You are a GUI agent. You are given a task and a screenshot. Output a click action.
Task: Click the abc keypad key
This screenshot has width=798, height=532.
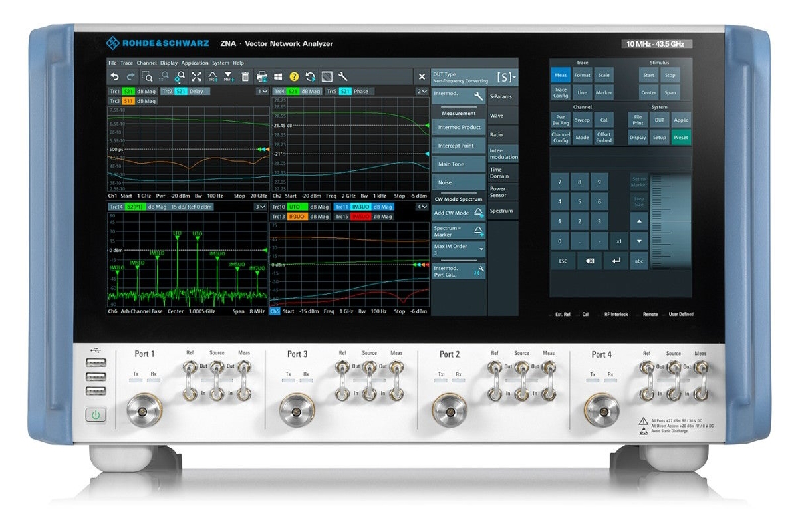pos(639,261)
